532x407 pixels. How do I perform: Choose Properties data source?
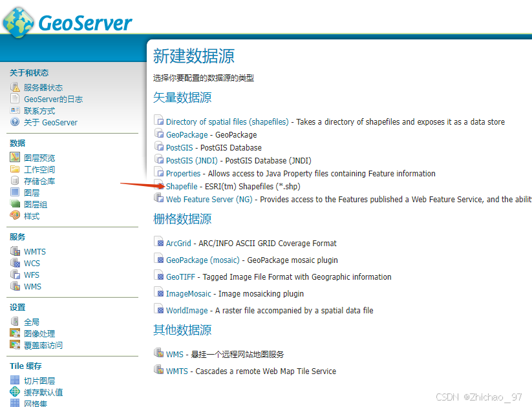tap(183, 173)
